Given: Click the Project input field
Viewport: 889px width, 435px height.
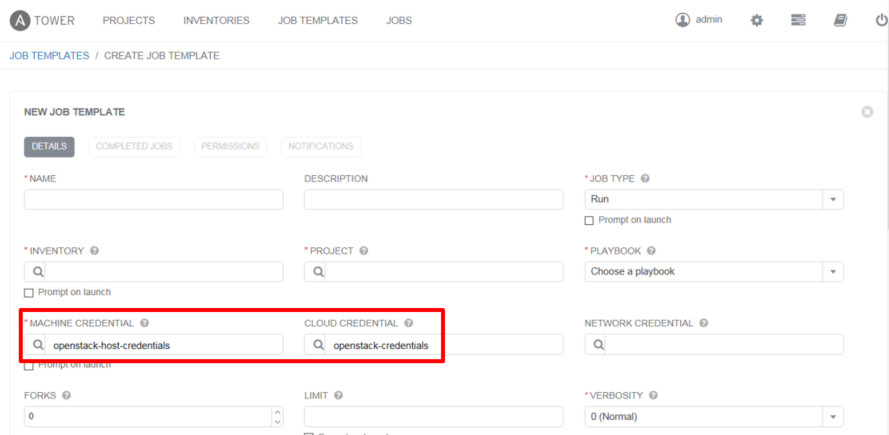Looking at the screenshot, I should (444, 272).
